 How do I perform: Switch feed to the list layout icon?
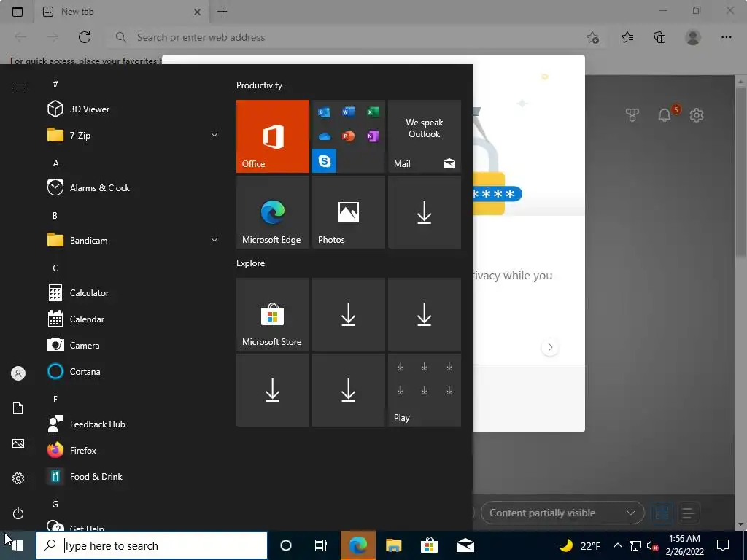(689, 513)
